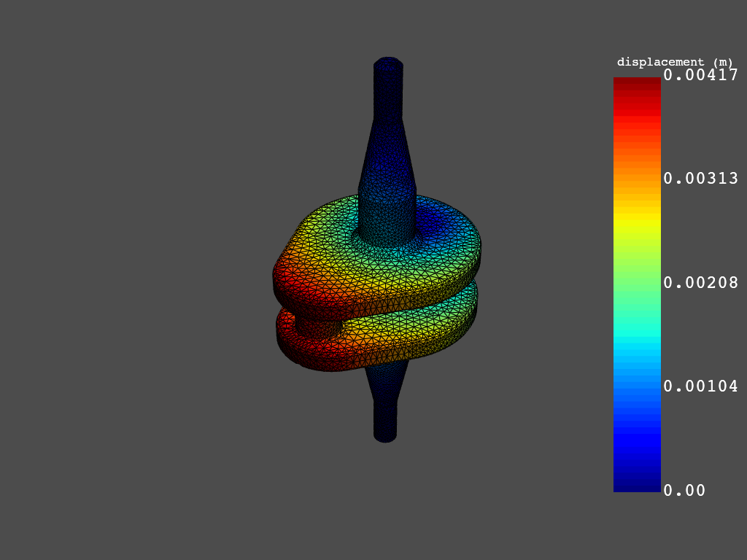Pick the cyan band on the color bar
Viewport: 747px width, 560px height.
click(637, 337)
